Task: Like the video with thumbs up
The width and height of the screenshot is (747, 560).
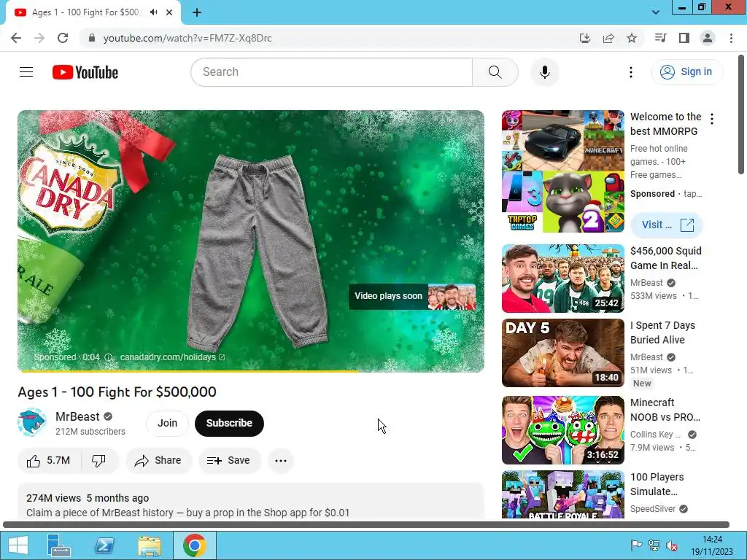Action: [49, 461]
